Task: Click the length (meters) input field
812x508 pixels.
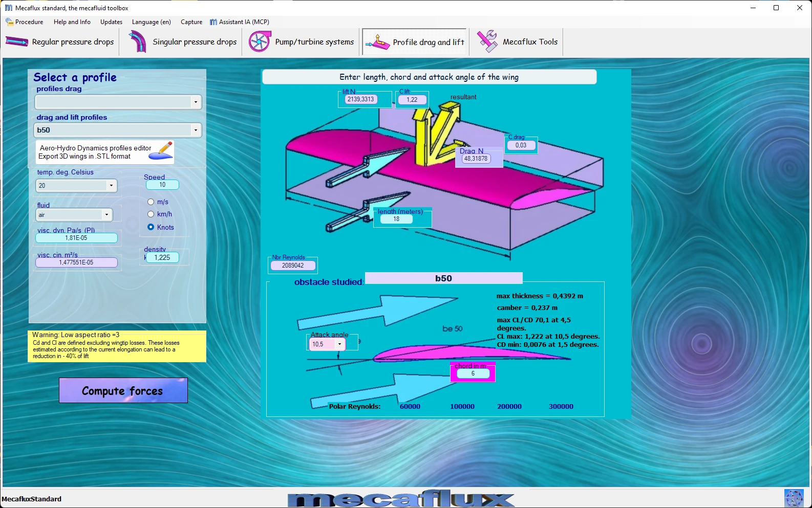Action: [396, 219]
